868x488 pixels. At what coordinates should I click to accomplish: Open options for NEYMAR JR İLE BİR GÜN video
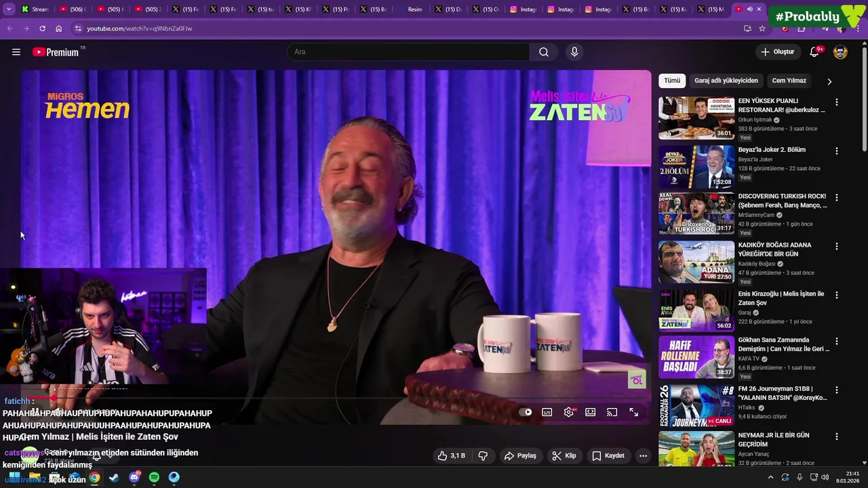pos(837,437)
